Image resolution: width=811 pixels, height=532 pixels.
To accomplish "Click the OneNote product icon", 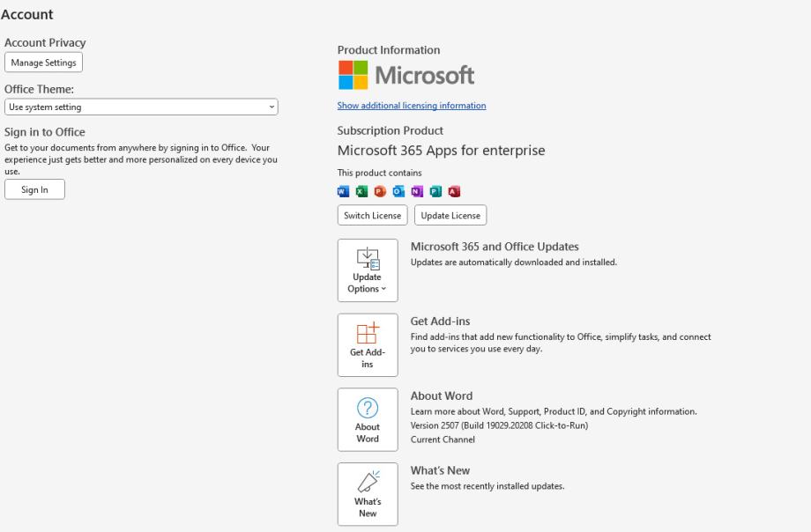I will (417, 191).
